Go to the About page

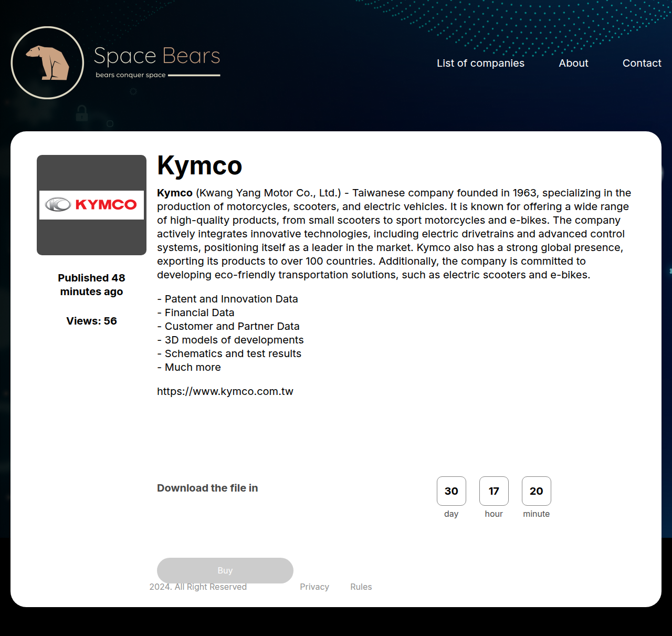pos(573,63)
